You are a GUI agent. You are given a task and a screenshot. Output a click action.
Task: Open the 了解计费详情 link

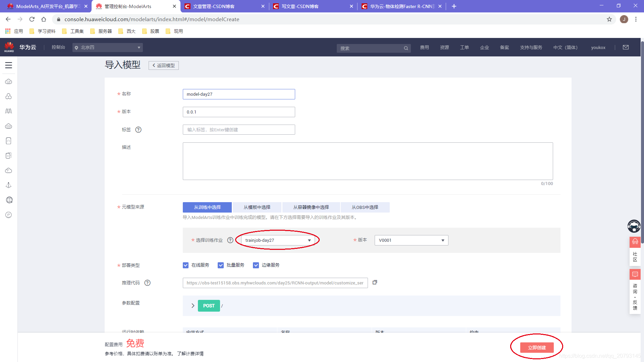coord(190,354)
